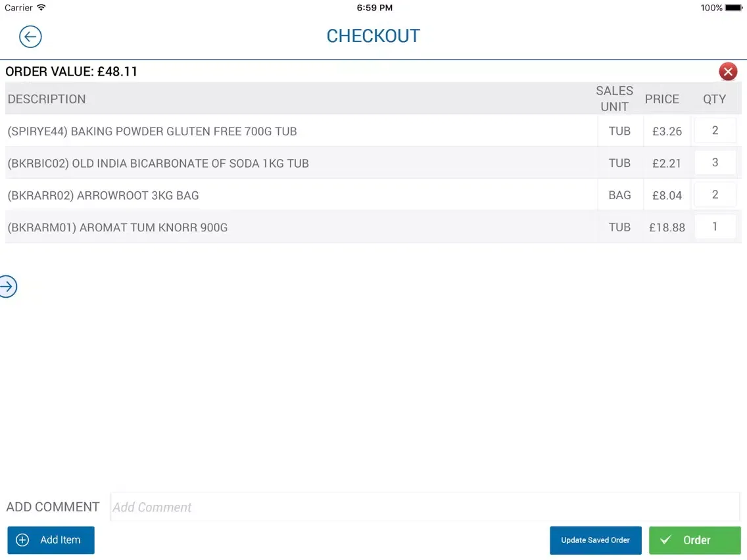Click TUB unit in Aromat Knorr row
This screenshot has height=560, width=747.
[620, 227]
